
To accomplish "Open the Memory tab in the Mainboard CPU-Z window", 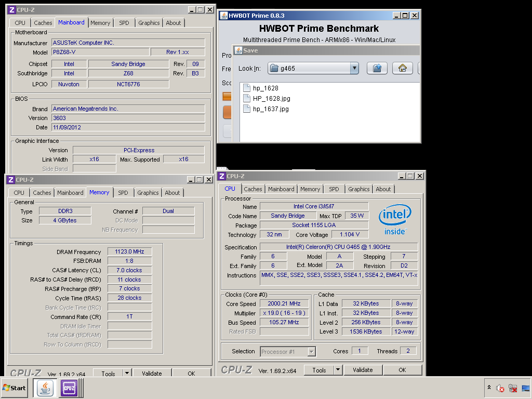I will 100,23.
